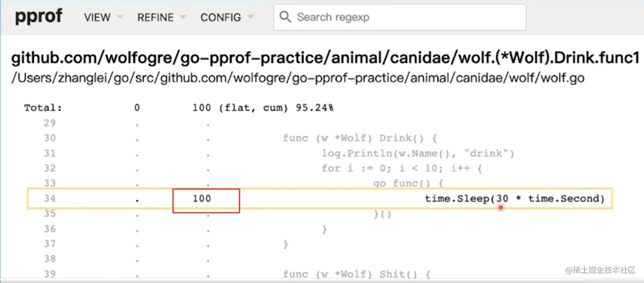The image size is (644, 283).
Task: Select source line 30 func Drink
Action: [x=360, y=138]
